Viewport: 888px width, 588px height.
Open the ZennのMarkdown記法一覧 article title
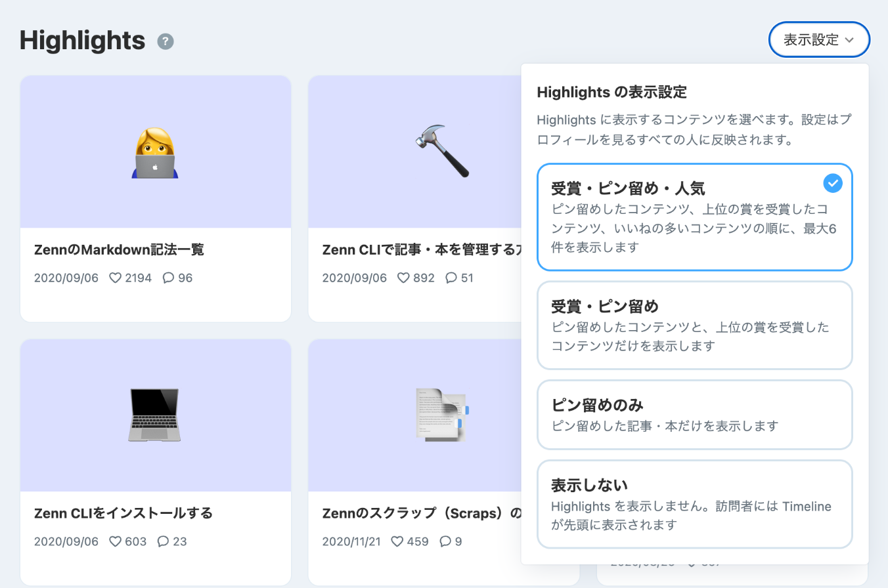[119, 249]
